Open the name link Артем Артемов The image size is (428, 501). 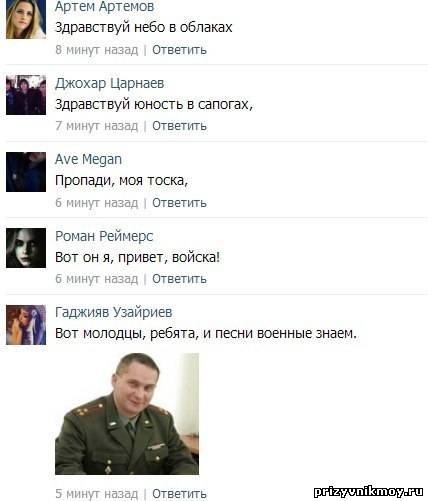pos(104,7)
